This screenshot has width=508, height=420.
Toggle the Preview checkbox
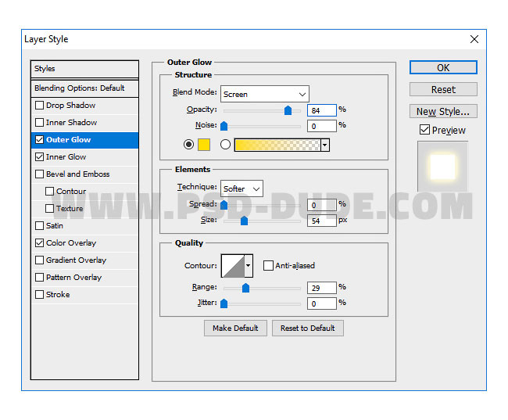click(424, 130)
